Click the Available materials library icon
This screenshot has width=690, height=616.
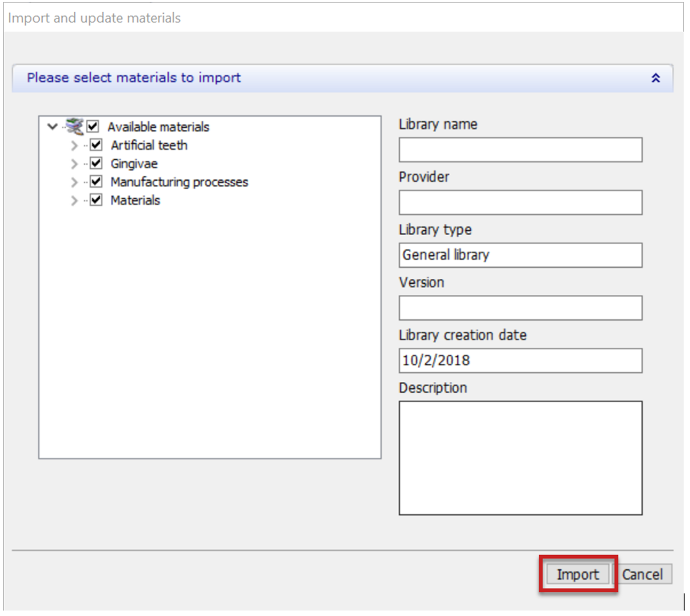pyautogui.click(x=75, y=126)
